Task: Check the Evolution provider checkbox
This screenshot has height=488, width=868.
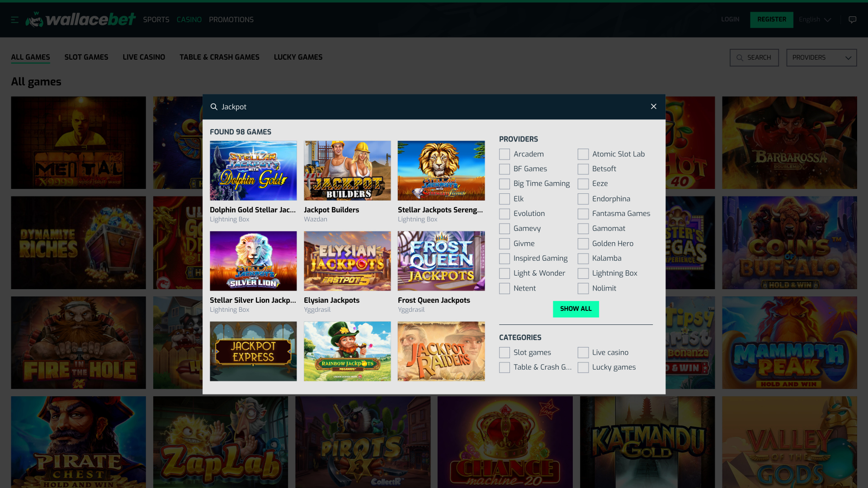Action: click(505, 214)
